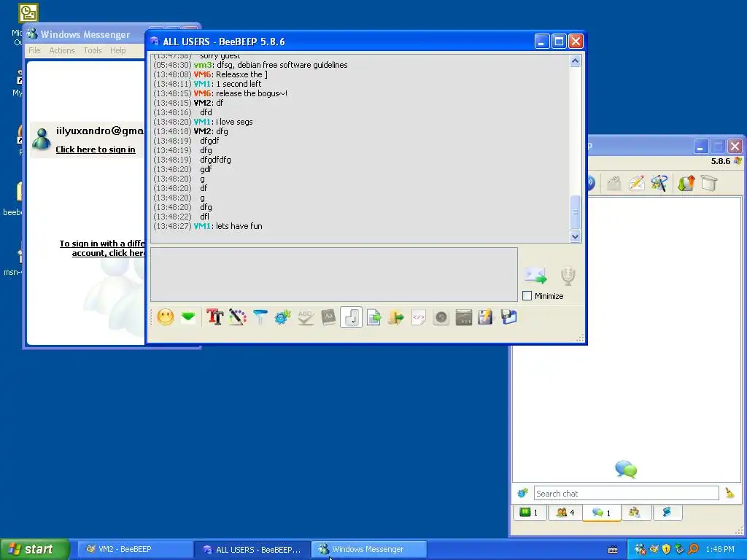Click the send file document icon

(x=374, y=317)
